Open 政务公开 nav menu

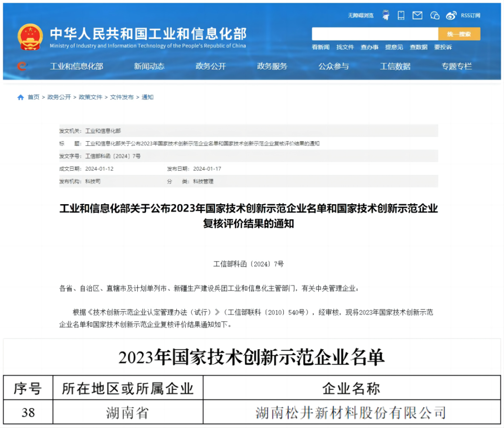[210, 66]
